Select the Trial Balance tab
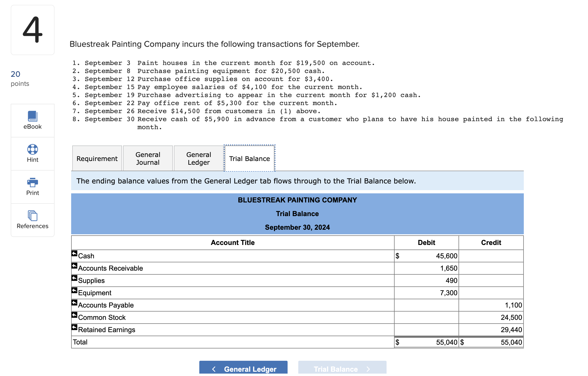Viewport: 588px width, 376px height. (x=249, y=159)
